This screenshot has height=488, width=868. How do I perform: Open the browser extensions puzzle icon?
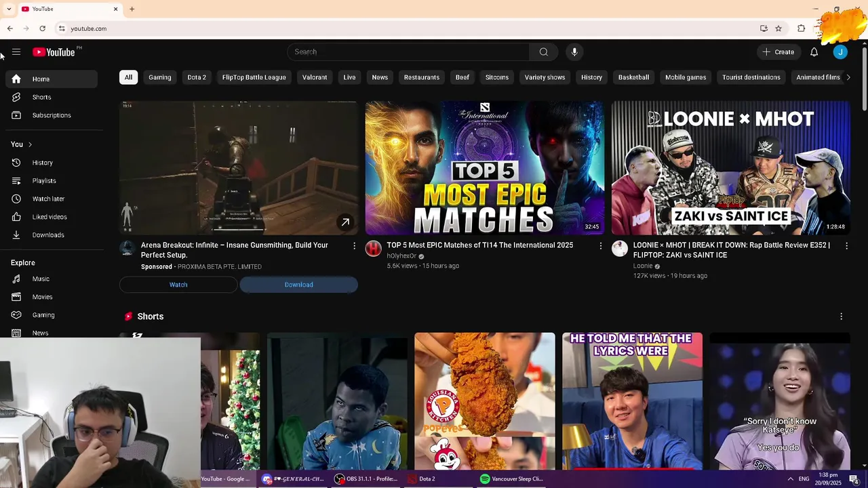pyautogui.click(x=801, y=28)
